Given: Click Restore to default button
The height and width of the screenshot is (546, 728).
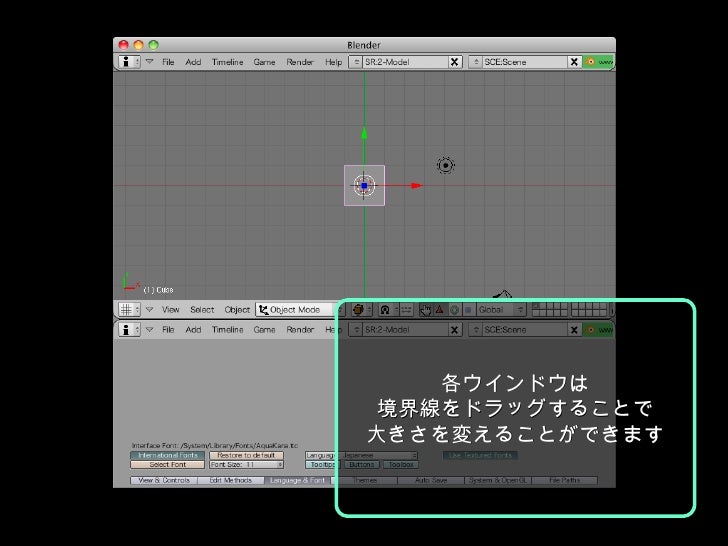Looking at the screenshot, I should 246,455.
